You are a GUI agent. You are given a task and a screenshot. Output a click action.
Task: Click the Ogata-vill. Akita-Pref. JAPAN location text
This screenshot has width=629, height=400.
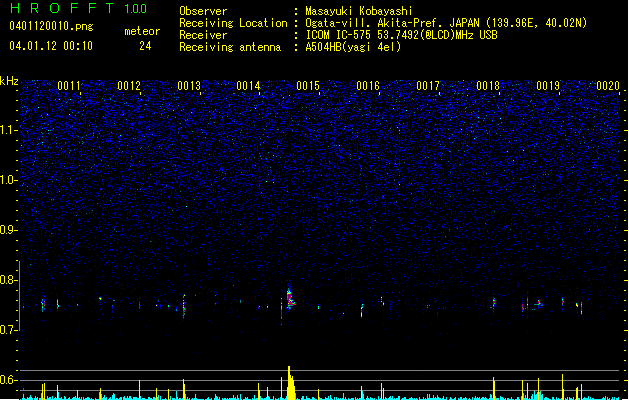click(x=393, y=23)
